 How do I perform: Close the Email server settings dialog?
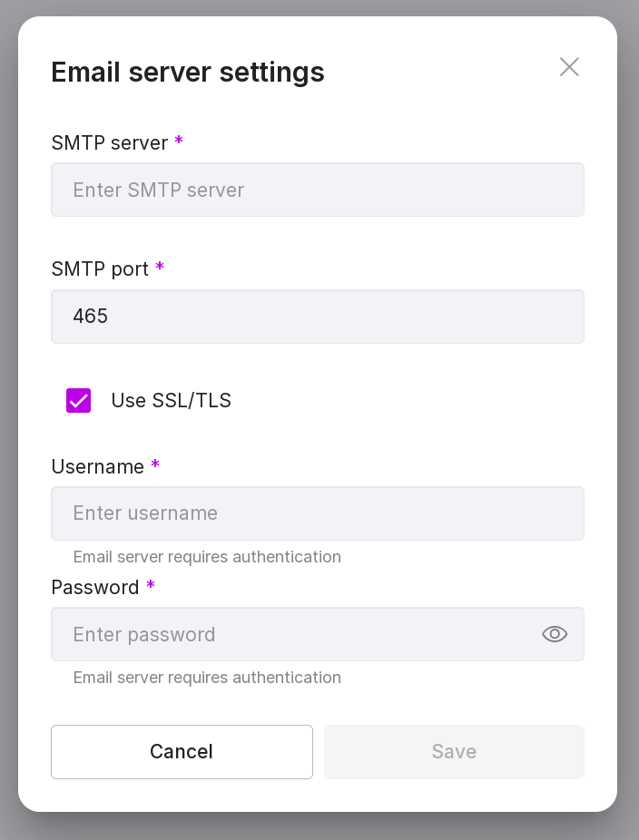[569, 67]
